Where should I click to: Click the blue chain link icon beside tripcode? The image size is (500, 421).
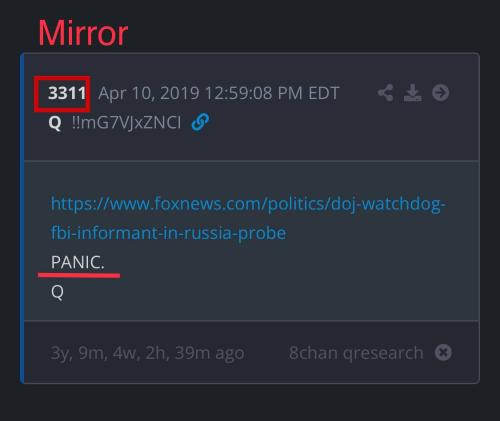(200, 122)
